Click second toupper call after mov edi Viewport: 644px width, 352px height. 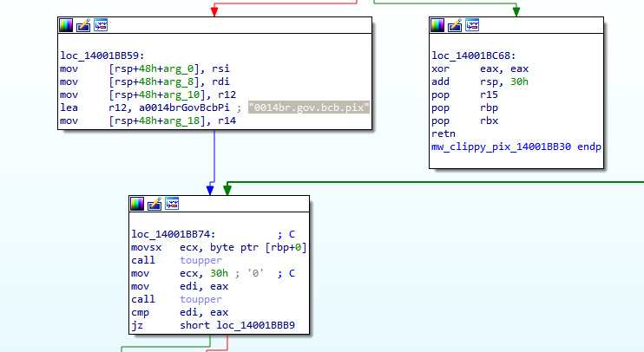click(x=200, y=299)
